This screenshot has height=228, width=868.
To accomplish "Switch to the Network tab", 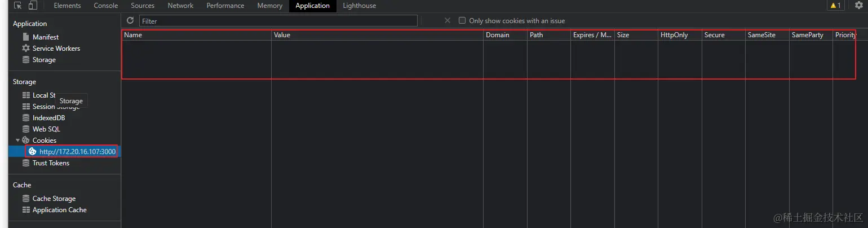I will (x=180, y=6).
